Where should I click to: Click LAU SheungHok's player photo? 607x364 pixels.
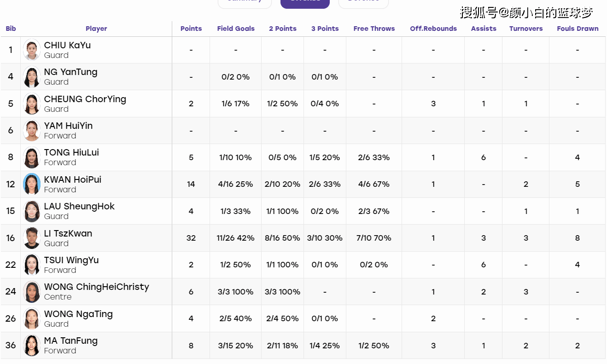pos(32,211)
